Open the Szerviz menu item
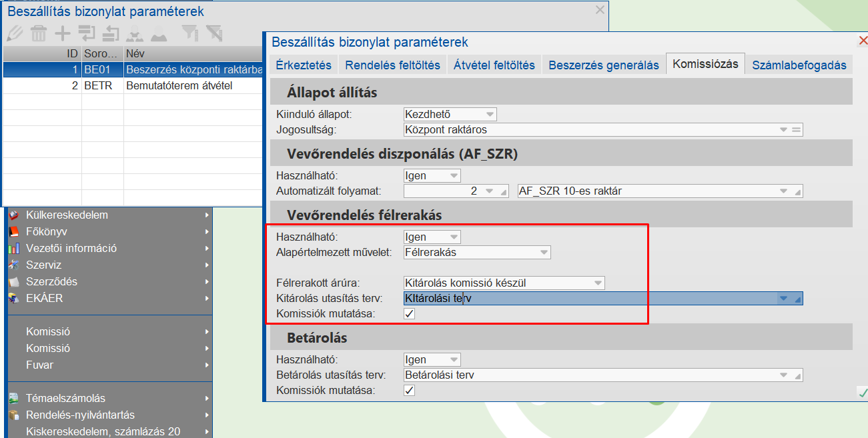 (109, 265)
